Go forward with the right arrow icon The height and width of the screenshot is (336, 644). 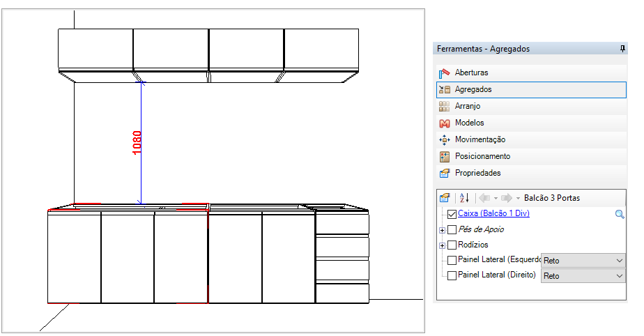coord(507,198)
